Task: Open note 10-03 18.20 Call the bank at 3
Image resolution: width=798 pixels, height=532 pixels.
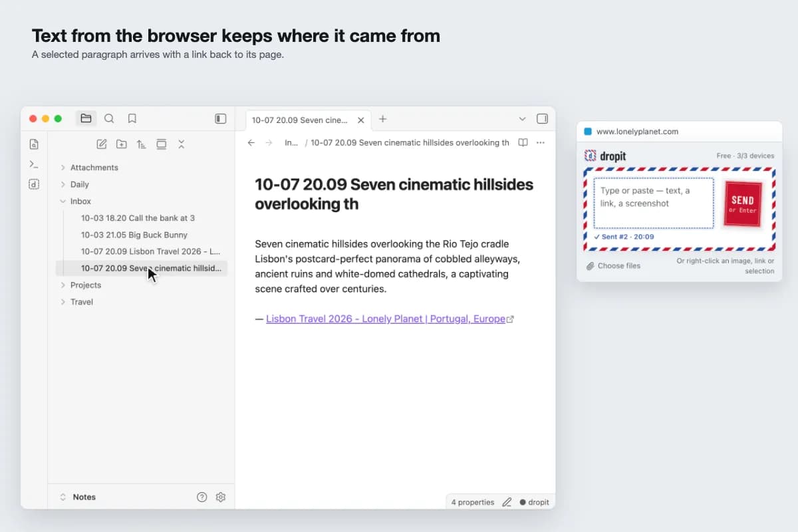Action: pyautogui.click(x=138, y=218)
